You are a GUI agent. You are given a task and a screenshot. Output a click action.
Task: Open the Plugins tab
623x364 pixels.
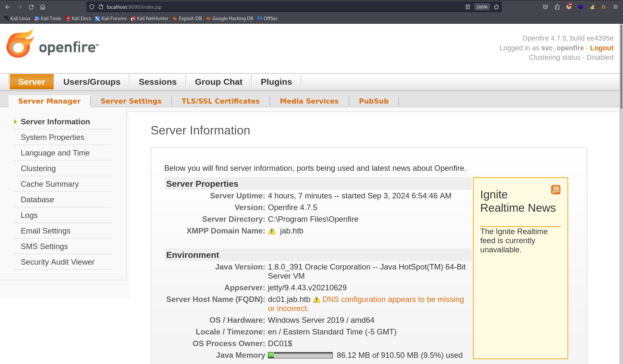[x=276, y=82]
